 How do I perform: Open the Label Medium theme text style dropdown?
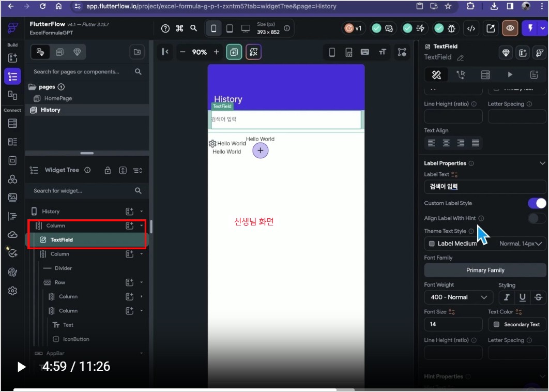coord(485,244)
